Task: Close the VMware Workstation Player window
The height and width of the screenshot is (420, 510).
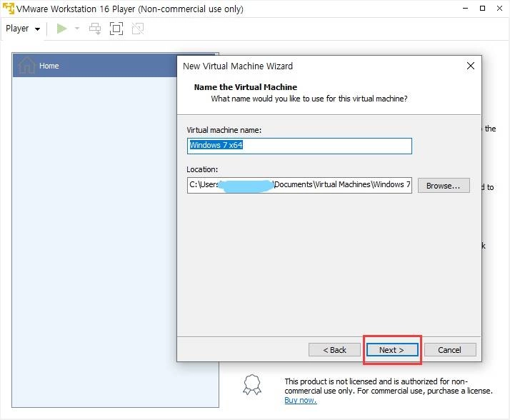Action: [499, 9]
